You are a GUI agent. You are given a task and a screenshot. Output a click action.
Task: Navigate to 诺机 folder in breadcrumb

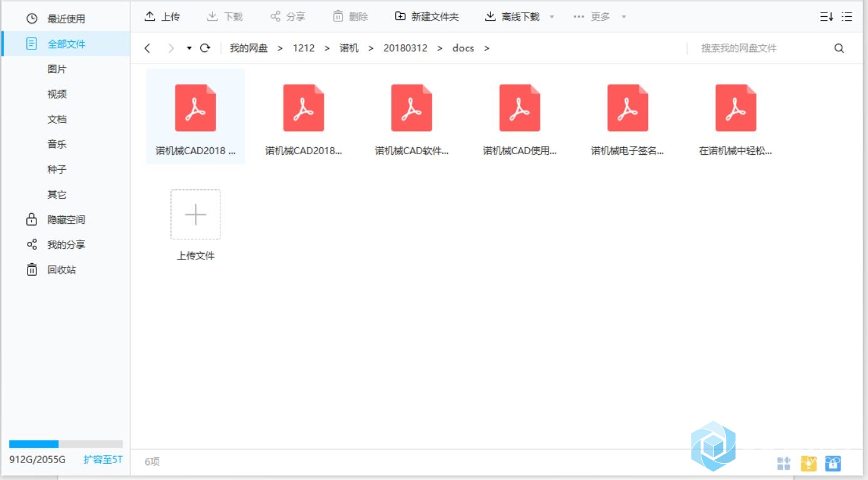pyautogui.click(x=349, y=48)
